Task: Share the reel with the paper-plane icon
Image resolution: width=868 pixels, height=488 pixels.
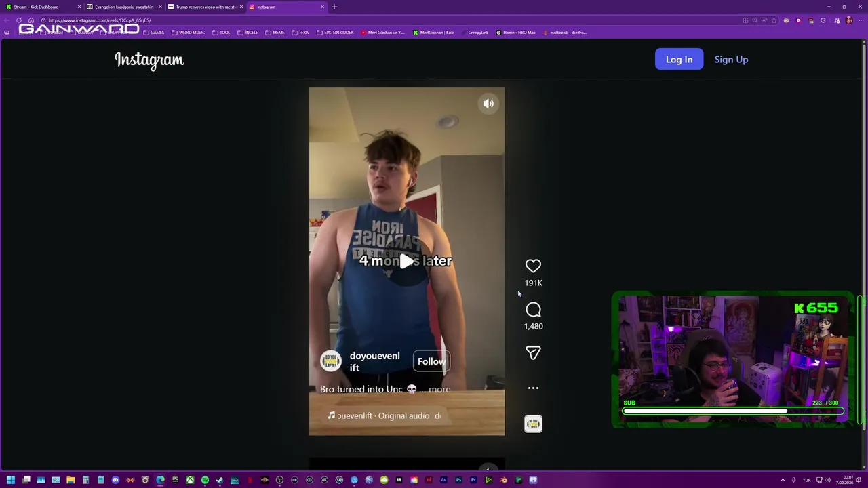Action: coord(533,352)
